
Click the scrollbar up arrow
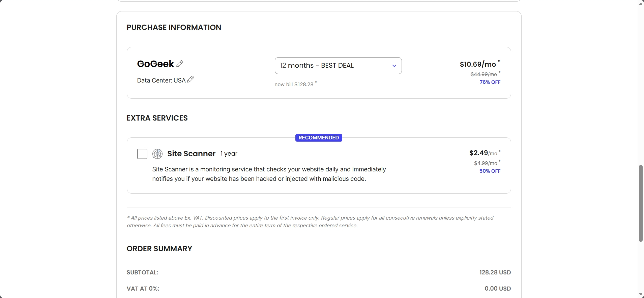[641, 4]
